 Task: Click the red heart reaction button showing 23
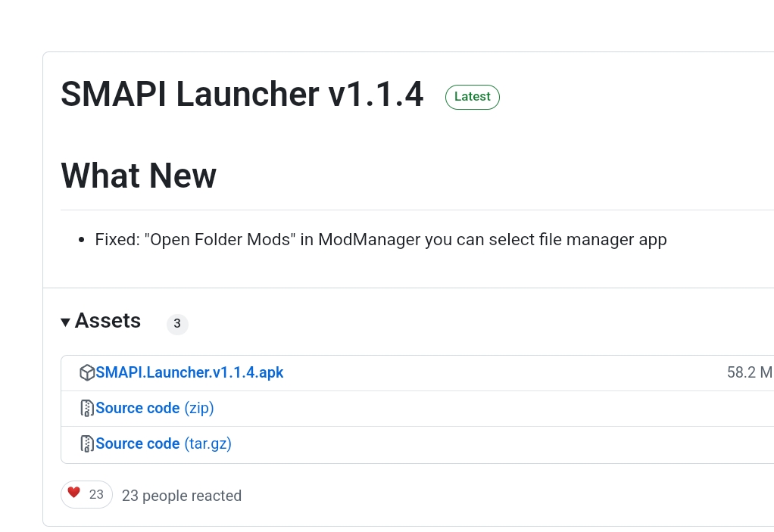[86, 494]
